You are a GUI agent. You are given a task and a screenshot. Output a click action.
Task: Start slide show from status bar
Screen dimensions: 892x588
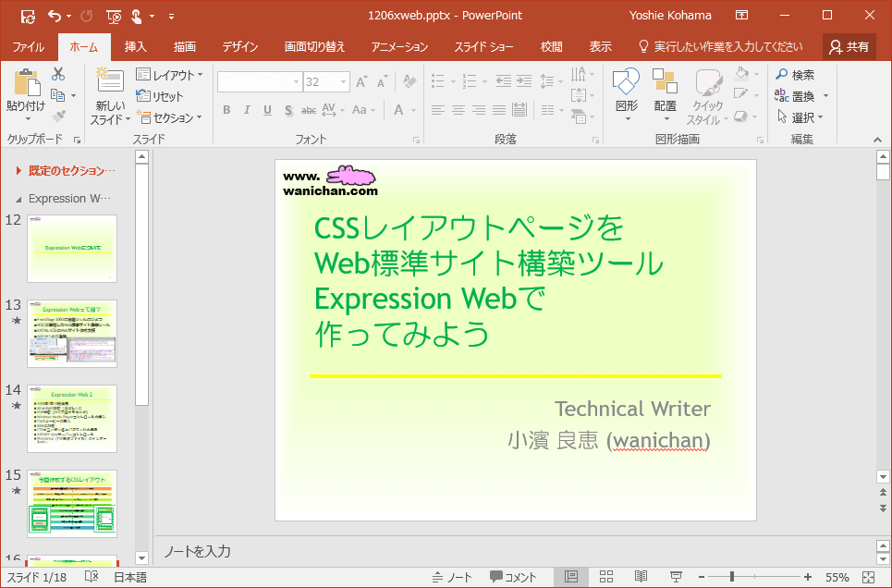tap(676, 577)
